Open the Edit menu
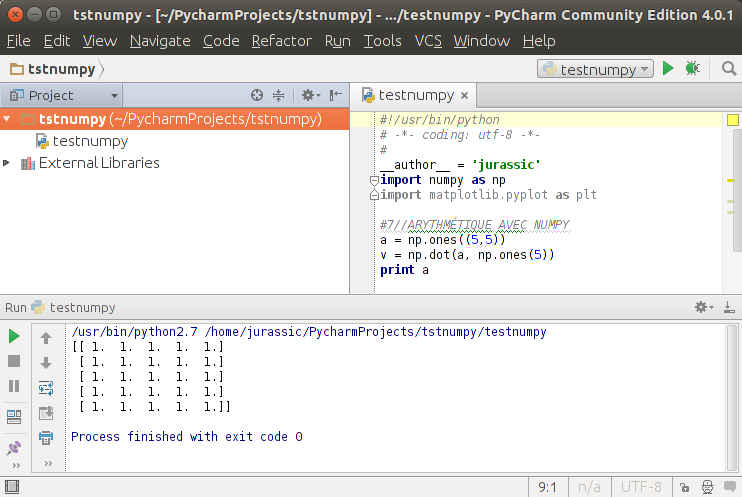The width and height of the screenshot is (742, 497). tap(57, 41)
